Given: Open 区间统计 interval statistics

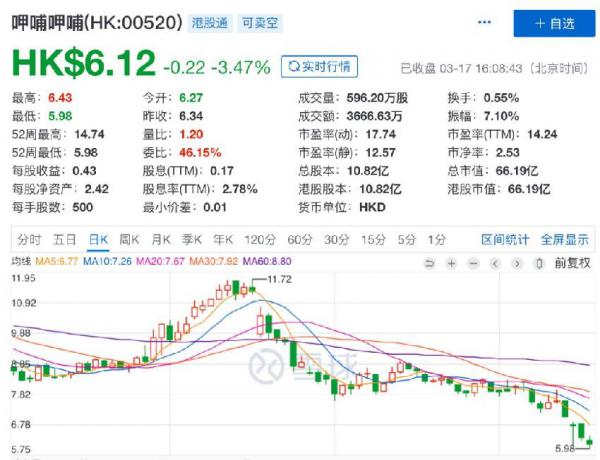Looking at the screenshot, I should 505,240.
